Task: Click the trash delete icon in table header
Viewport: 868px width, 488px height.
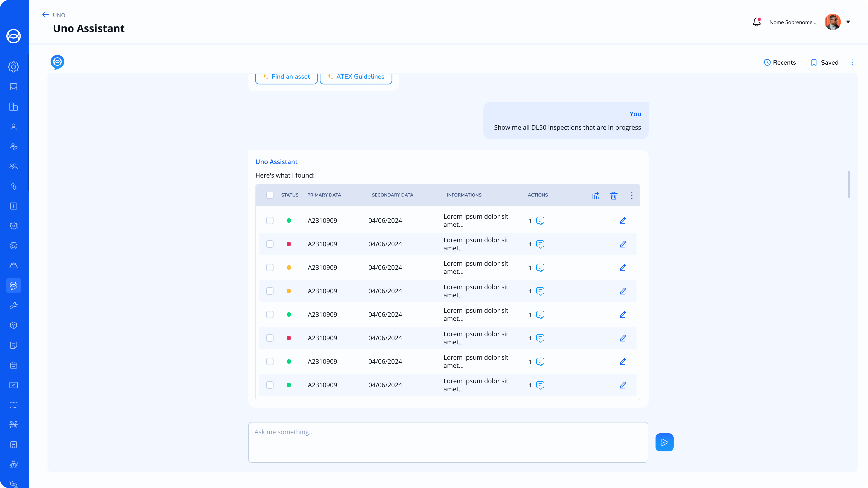Action: click(x=614, y=196)
